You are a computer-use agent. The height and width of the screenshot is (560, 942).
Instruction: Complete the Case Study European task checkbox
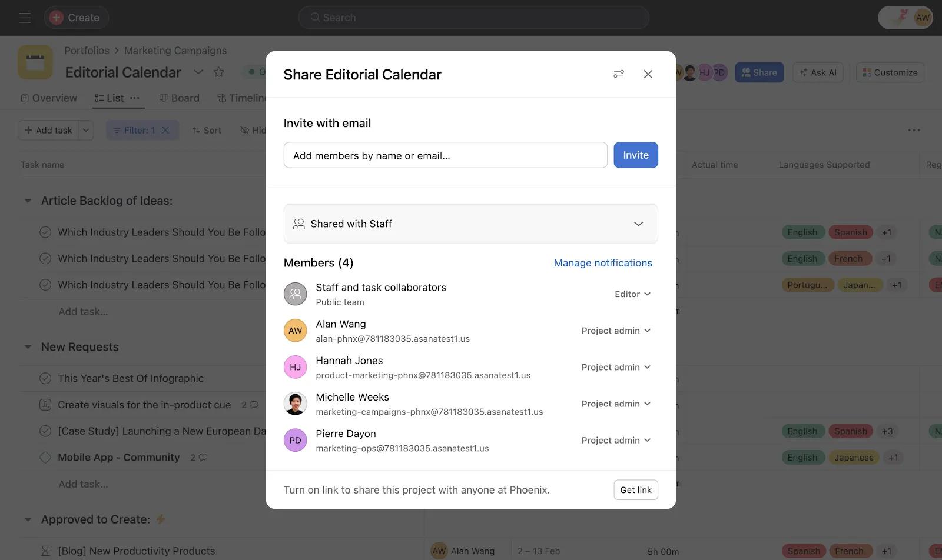tap(45, 431)
